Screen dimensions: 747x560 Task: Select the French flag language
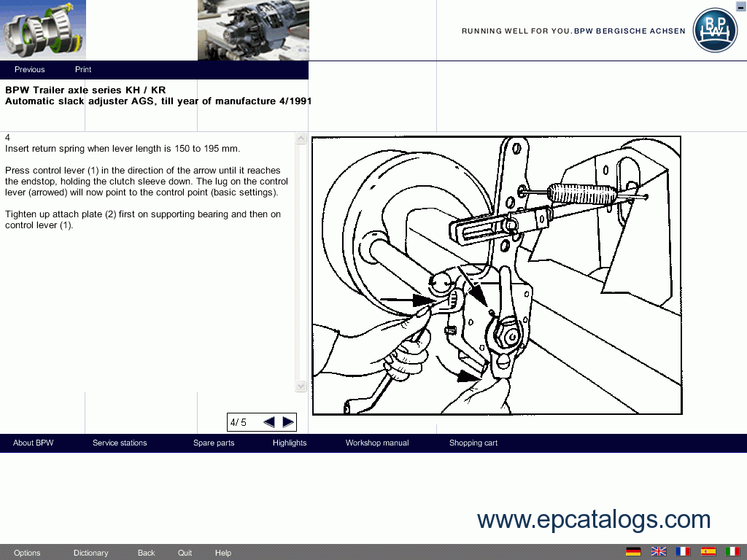click(683, 551)
